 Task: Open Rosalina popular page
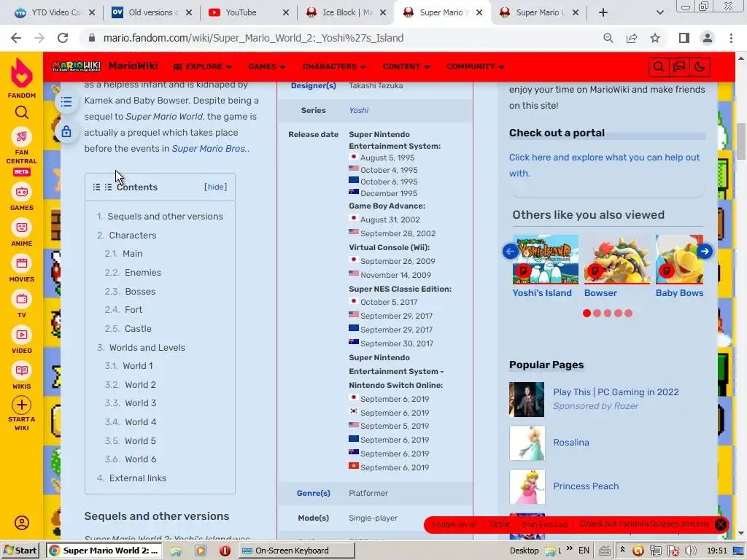point(570,443)
